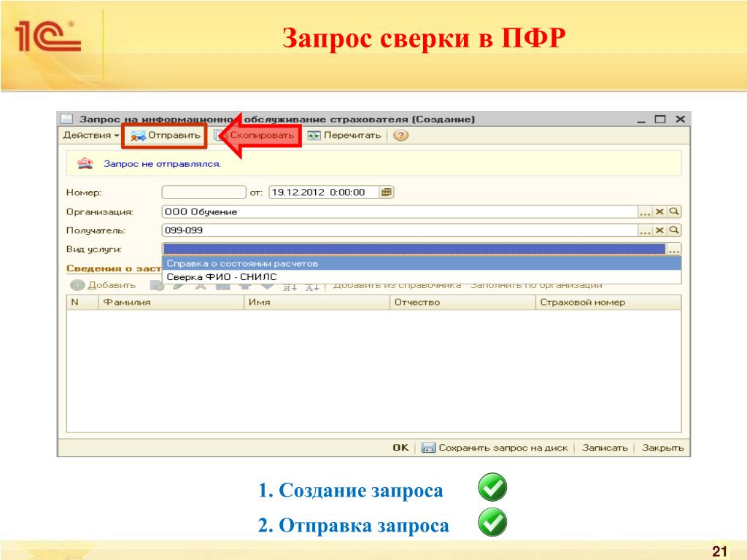
Task: Open the calendar picker icon
Action: coord(386,192)
